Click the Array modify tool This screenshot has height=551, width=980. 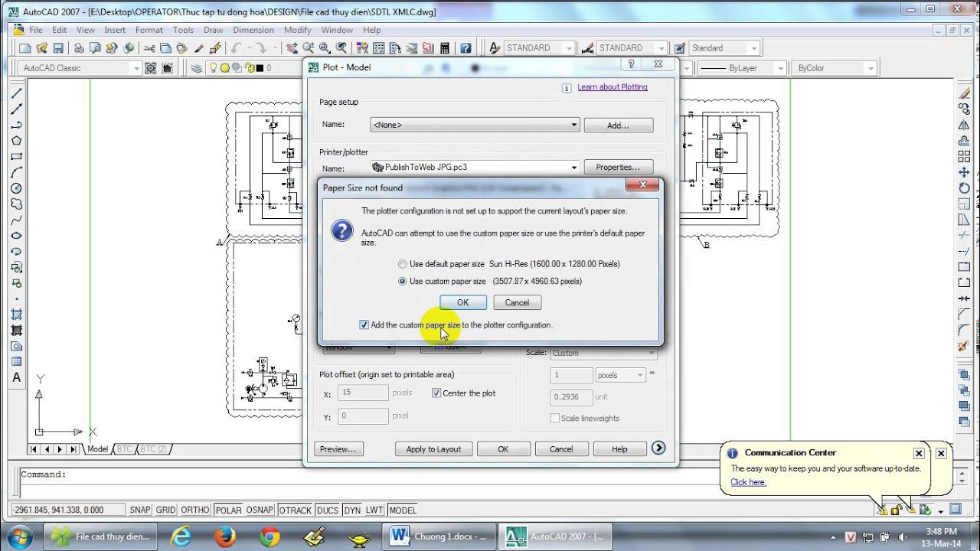coord(965,156)
